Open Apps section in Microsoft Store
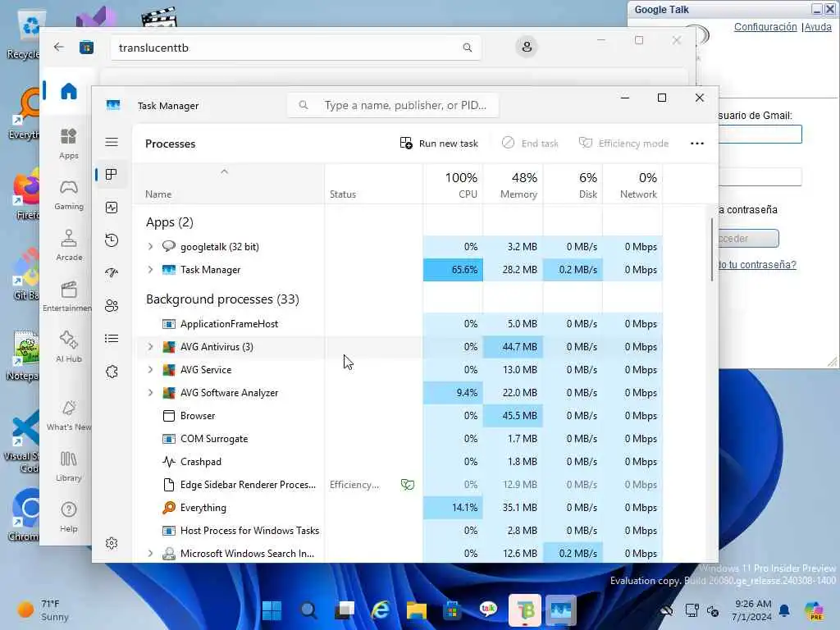The image size is (840, 630). [x=69, y=144]
